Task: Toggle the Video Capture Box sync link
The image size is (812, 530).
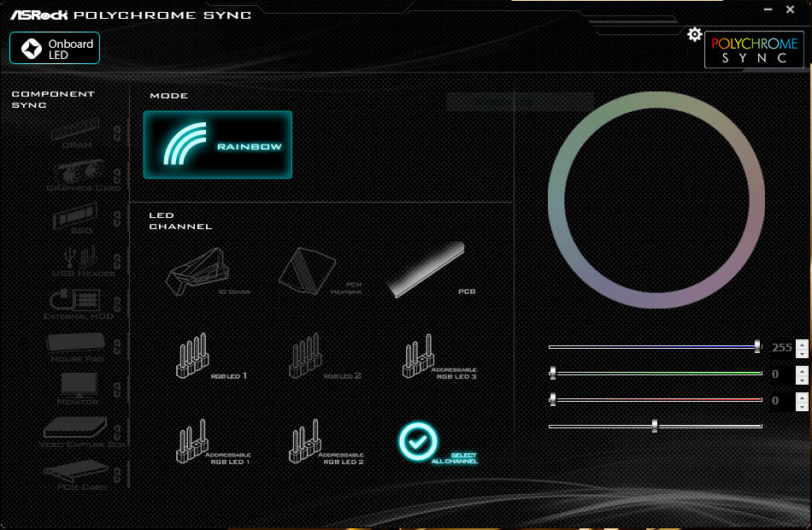Action: point(118,433)
